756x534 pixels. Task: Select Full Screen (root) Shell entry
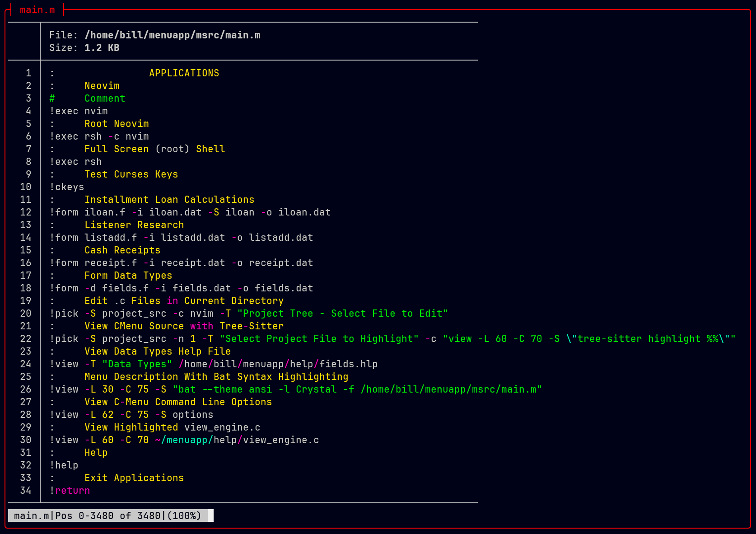[154, 149]
